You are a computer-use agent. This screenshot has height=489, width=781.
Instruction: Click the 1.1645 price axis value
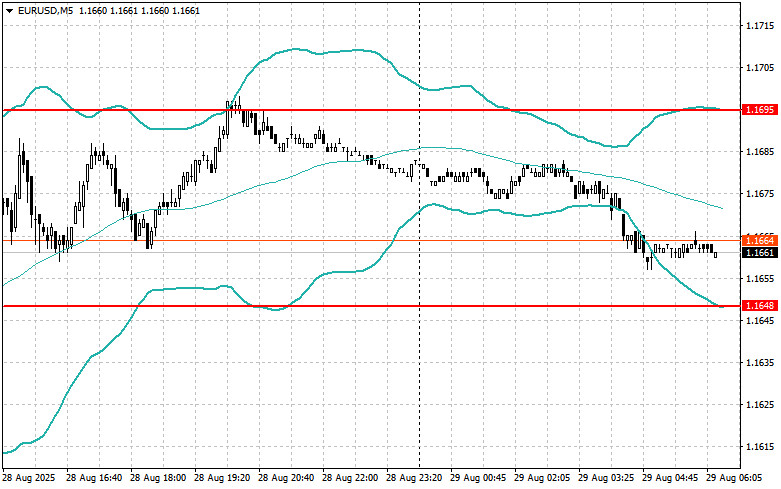point(760,320)
